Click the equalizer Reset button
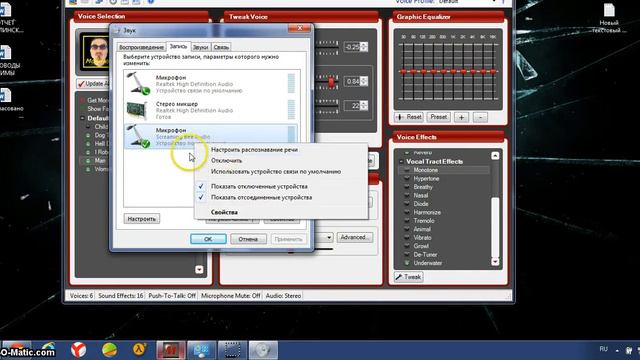 [409, 117]
